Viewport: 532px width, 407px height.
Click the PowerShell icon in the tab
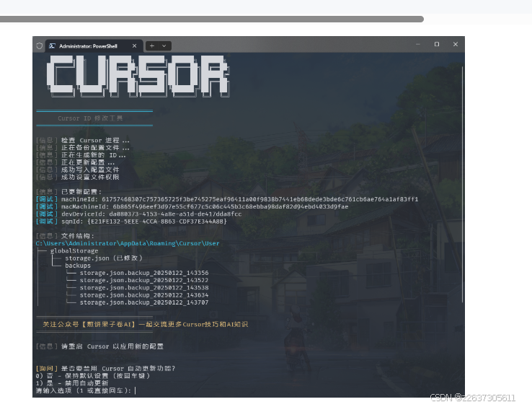52,45
